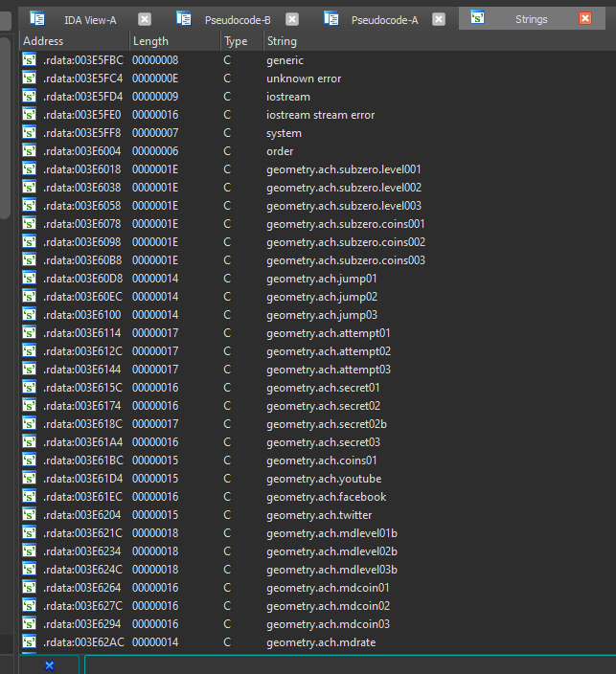Click string icon for 'generic' row
Screen dimensions: 616x674
pos(30,59)
